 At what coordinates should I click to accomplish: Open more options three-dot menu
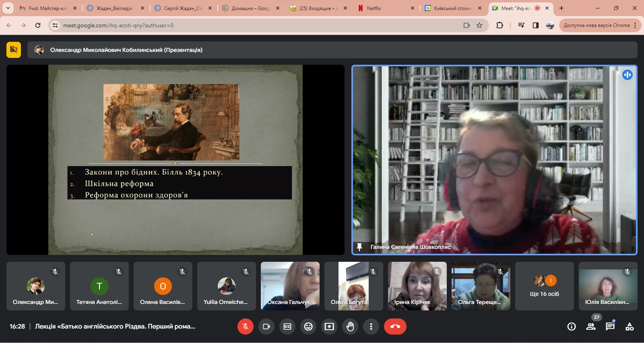[371, 327]
